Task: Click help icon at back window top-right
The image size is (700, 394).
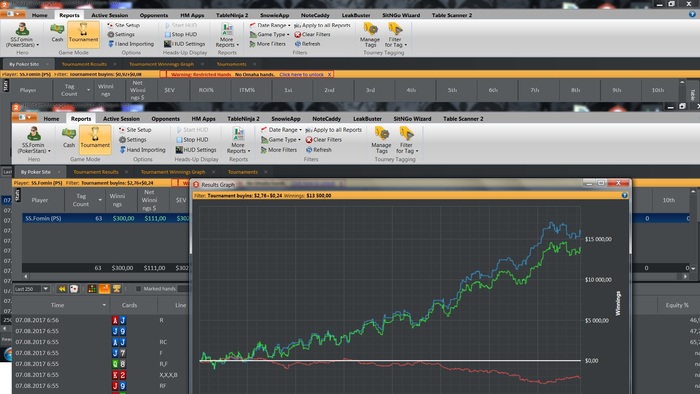Action: tap(692, 14)
